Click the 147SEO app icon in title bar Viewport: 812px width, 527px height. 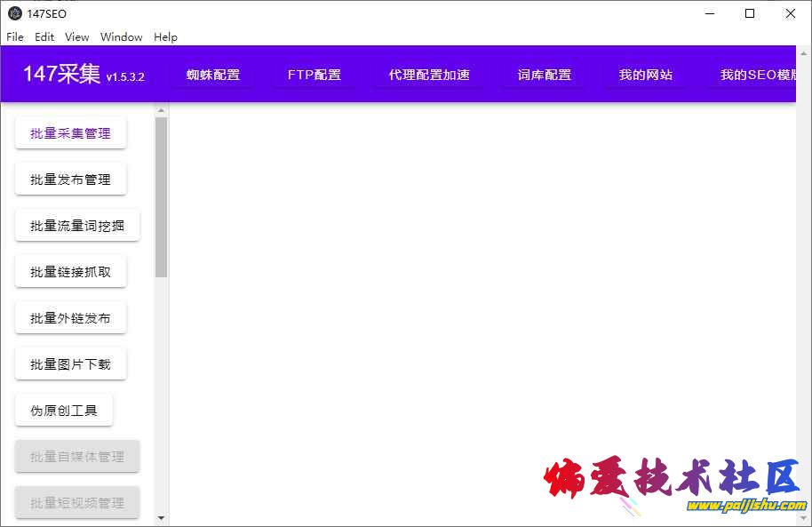pyautogui.click(x=15, y=13)
